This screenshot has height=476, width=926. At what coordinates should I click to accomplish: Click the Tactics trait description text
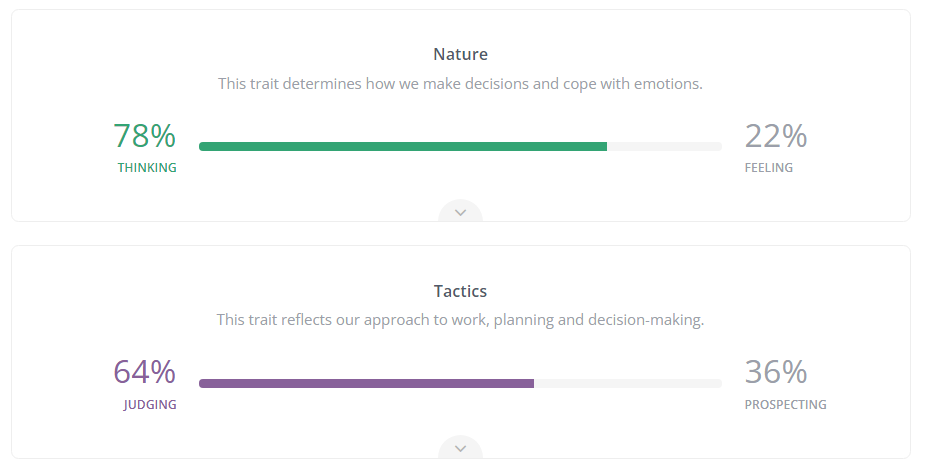(461, 320)
